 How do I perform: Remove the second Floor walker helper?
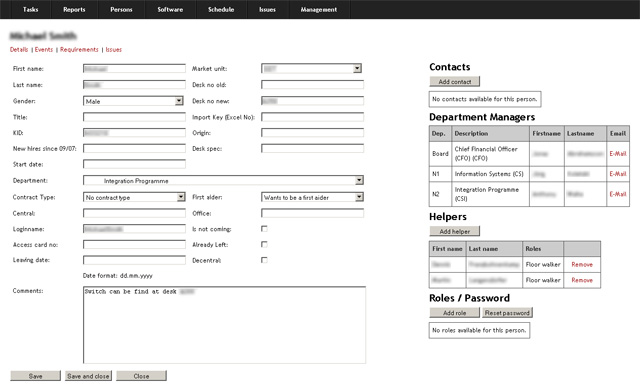coord(582,280)
